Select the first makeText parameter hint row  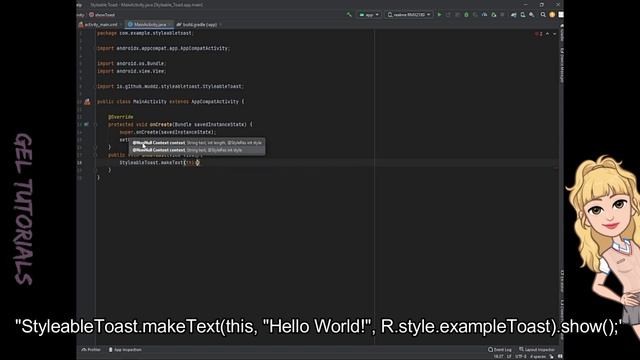pyautogui.click(x=197, y=143)
